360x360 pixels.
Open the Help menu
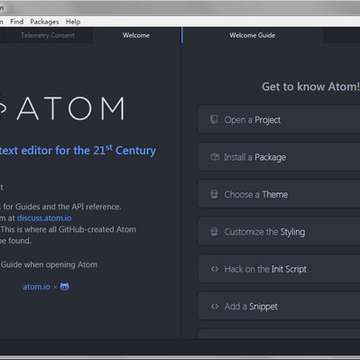point(73,22)
